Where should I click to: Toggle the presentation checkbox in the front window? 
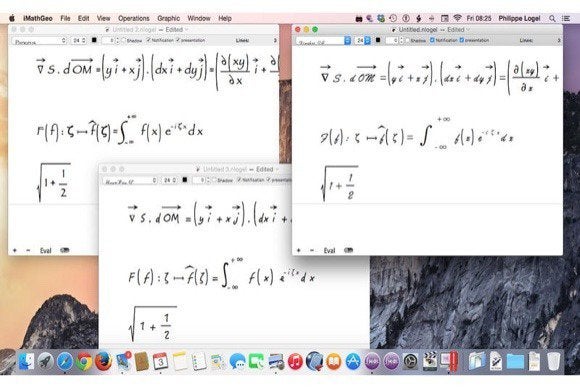click(x=462, y=40)
